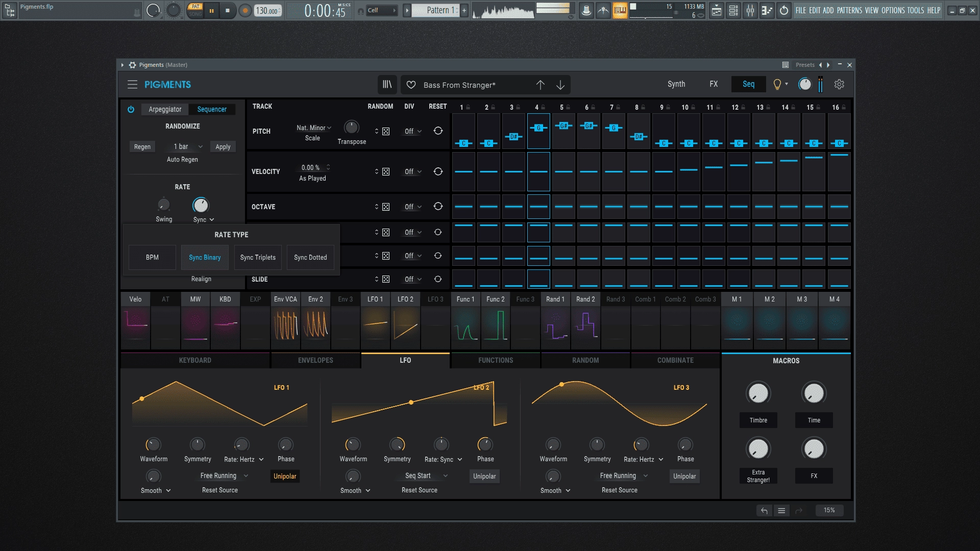Image resolution: width=980 pixels, height=551 pixels.
Task: Open Pigments settings gear
Action: pos(839,84)
